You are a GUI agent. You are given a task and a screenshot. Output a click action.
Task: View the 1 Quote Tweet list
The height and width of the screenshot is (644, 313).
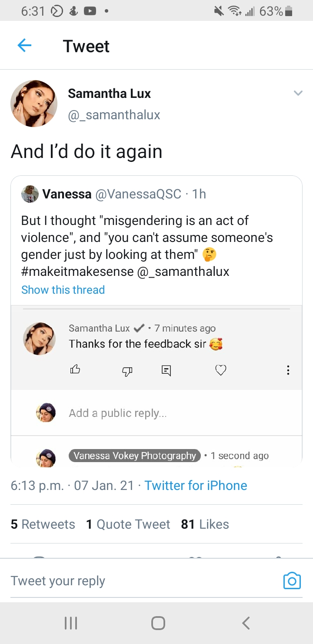click(x=128, y=524)
